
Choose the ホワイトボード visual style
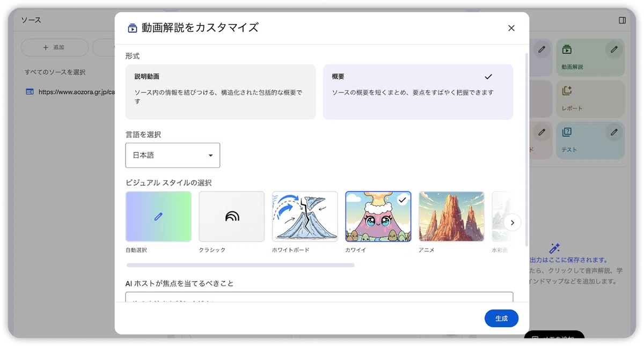(305, 217)
